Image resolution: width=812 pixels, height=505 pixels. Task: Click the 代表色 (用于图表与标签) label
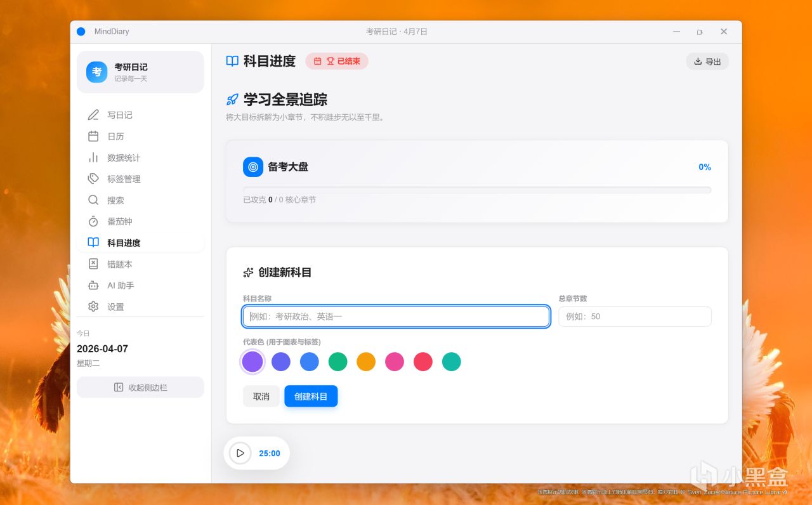[282, 342]
